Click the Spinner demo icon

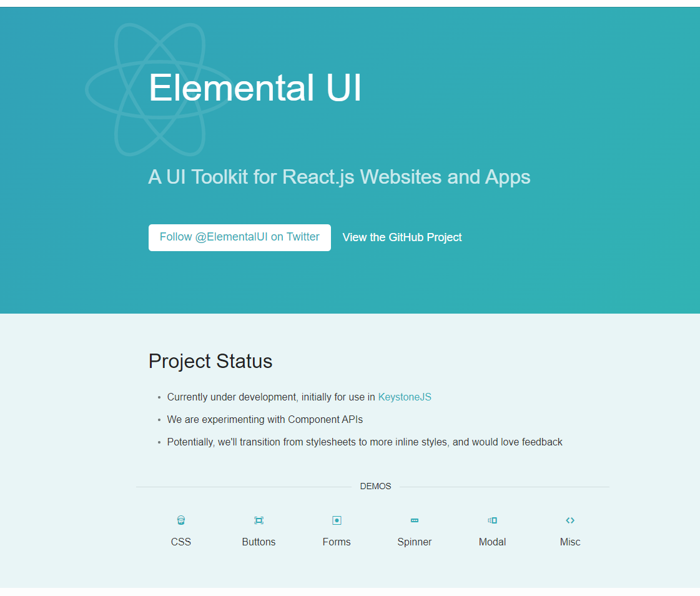415,520
